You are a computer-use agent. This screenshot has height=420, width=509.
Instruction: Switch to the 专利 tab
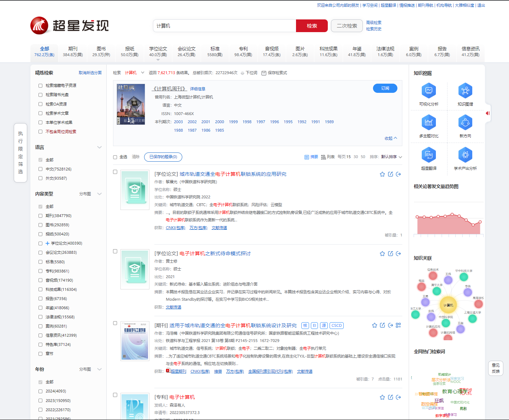[x=243, y=52]
